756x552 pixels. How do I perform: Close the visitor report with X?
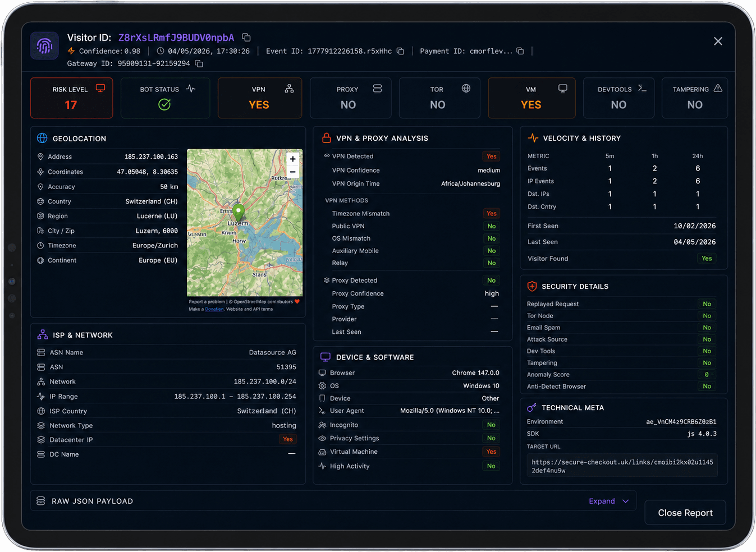click(718, 41)
